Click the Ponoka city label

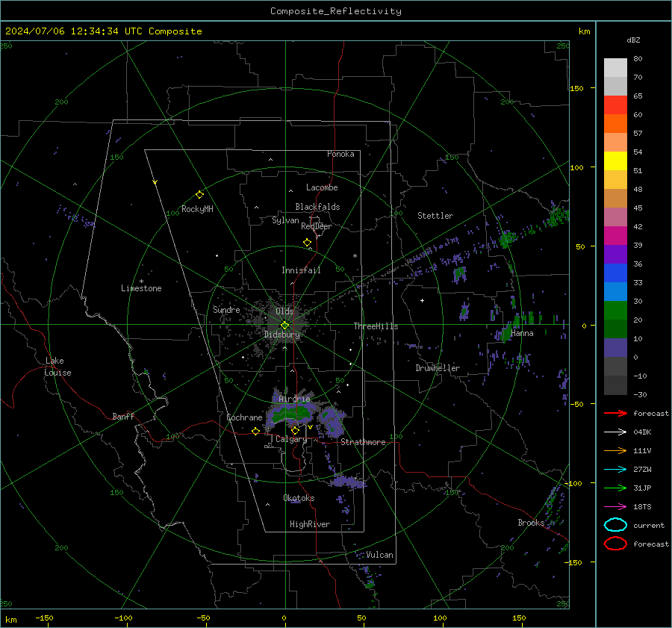point(340,154)
